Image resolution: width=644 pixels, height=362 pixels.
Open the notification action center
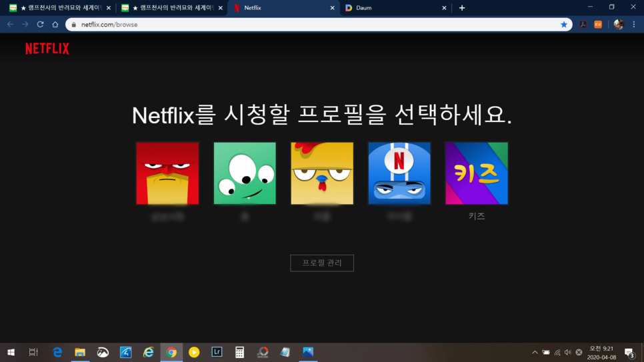[629, 352]
